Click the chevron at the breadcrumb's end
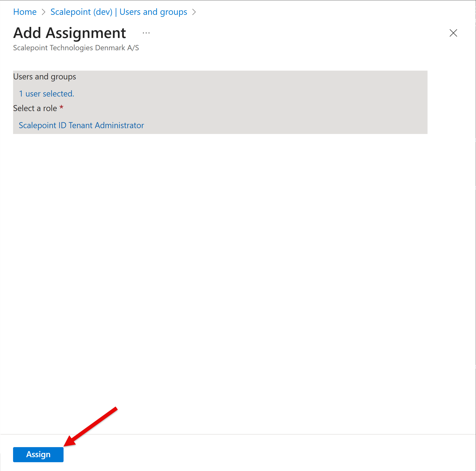Image resolution: width=476 pixels, height=471 pixels. click(194, 12)
